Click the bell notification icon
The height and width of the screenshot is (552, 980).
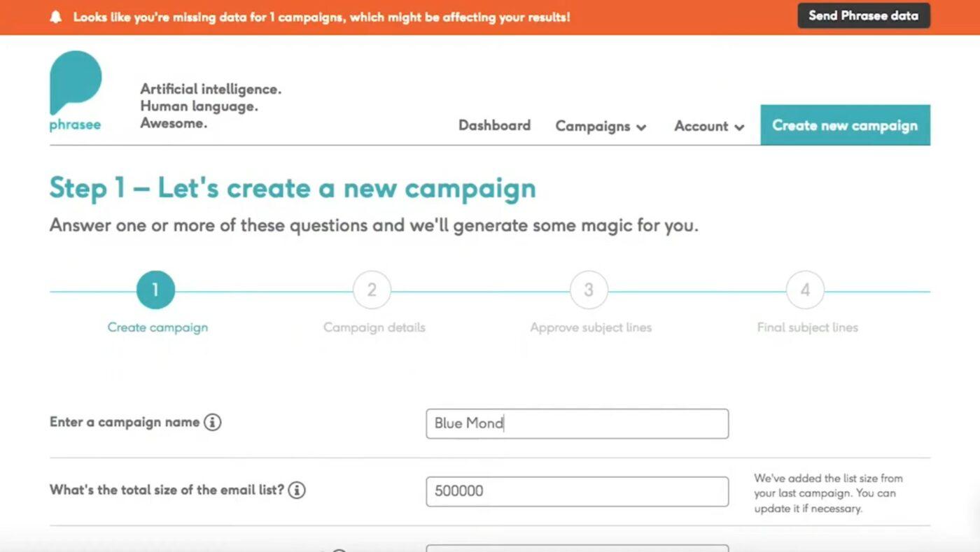click(56, 17)
